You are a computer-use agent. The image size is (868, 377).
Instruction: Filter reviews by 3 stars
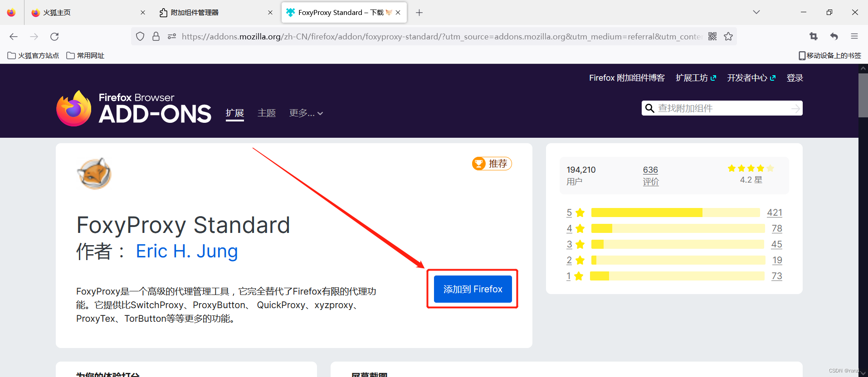tap(575, 244)
